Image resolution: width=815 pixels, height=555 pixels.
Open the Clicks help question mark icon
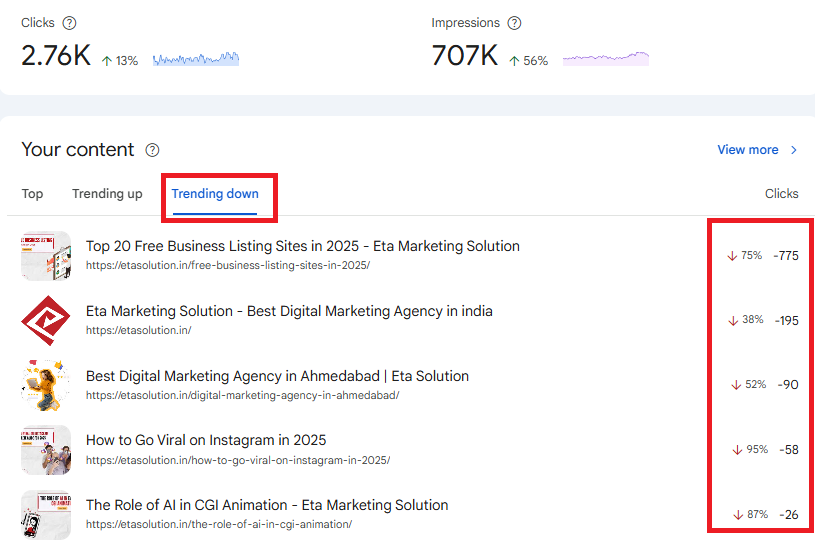point(69,23)
